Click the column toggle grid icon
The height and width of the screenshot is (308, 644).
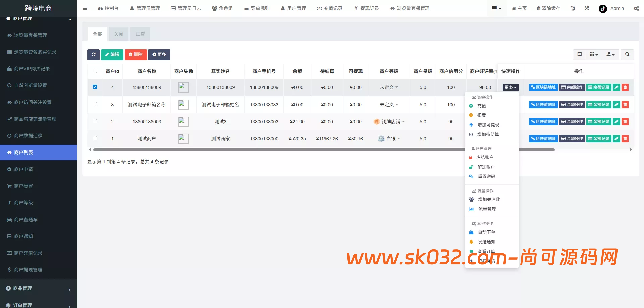tap(593, 54)
